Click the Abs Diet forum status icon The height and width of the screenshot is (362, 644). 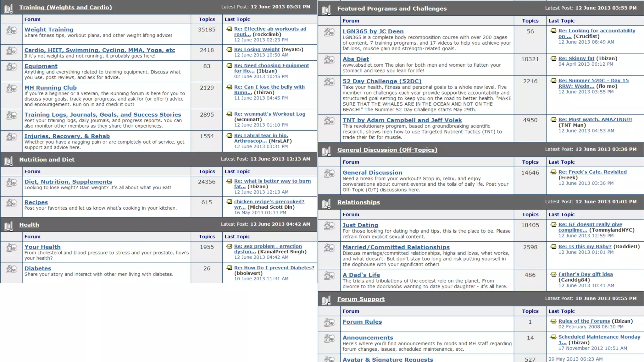point(329,60)
